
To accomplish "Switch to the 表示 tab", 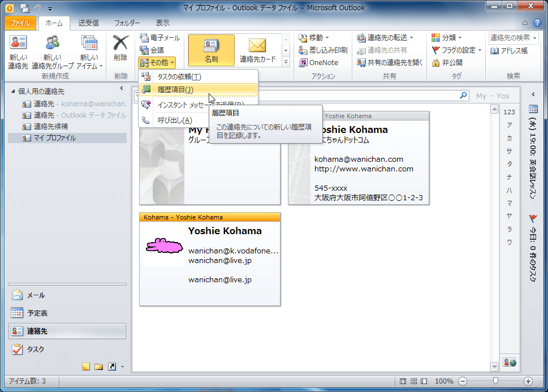I will pos(162,23).
